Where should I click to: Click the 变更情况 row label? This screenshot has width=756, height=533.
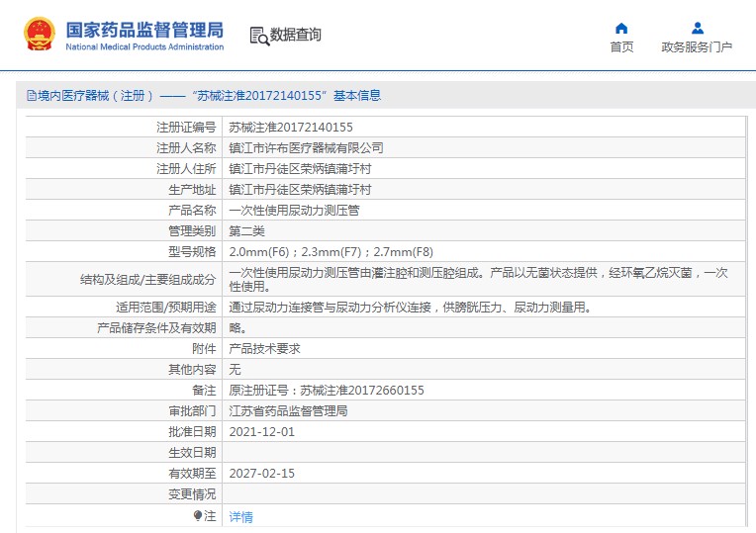(192, 493)
